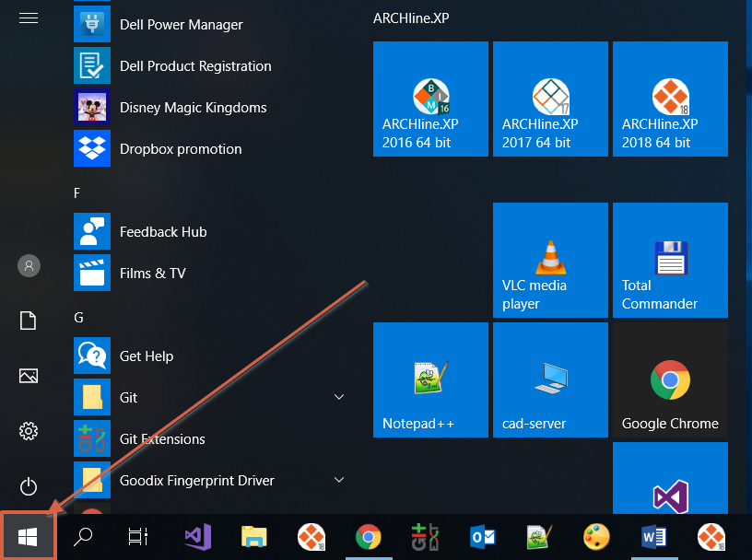Image resolution: width=752 pixels, height=560 pixels.
Task: Click the Power icon in the Start rail
Action: coord(29,486)
